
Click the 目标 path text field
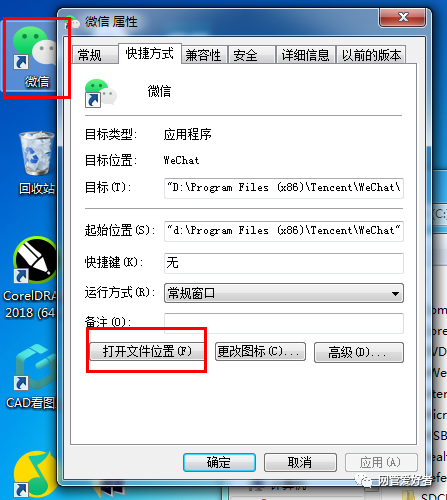284,188
